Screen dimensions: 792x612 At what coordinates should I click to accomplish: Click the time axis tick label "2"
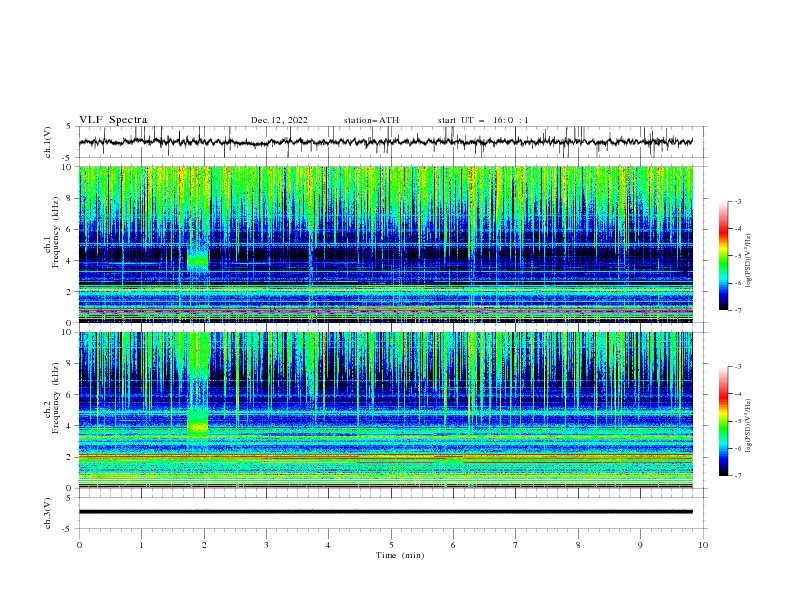(x=204, y=545)
